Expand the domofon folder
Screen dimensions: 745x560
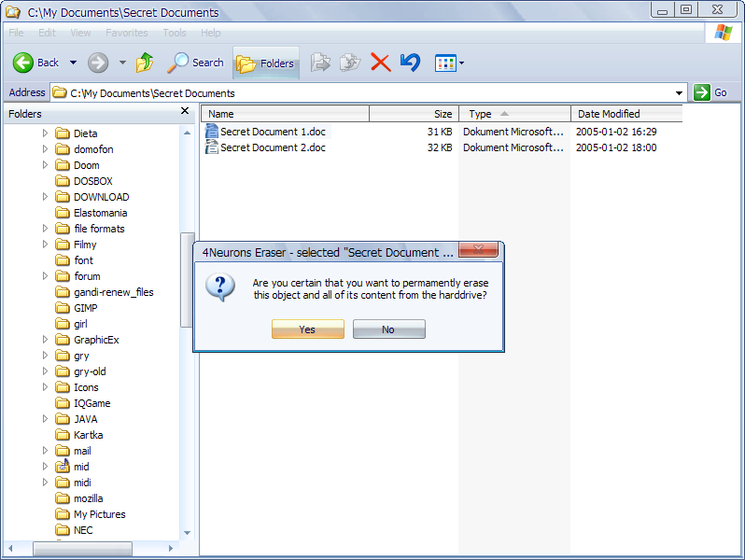coord(45,149)
